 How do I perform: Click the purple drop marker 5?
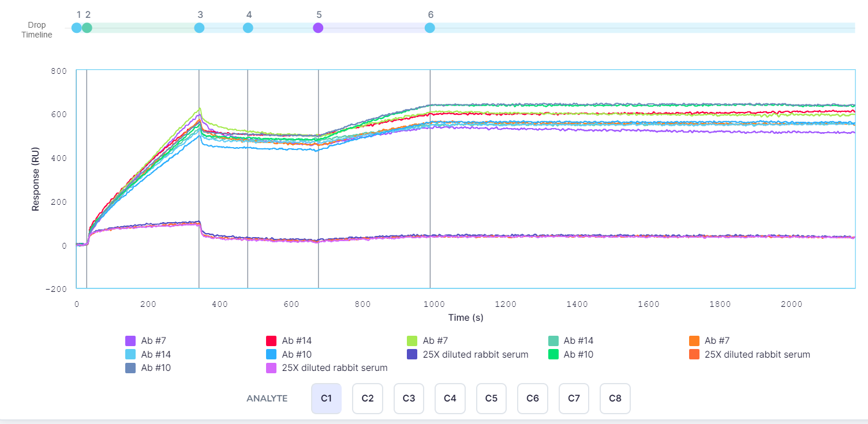(x=318, y=28)
